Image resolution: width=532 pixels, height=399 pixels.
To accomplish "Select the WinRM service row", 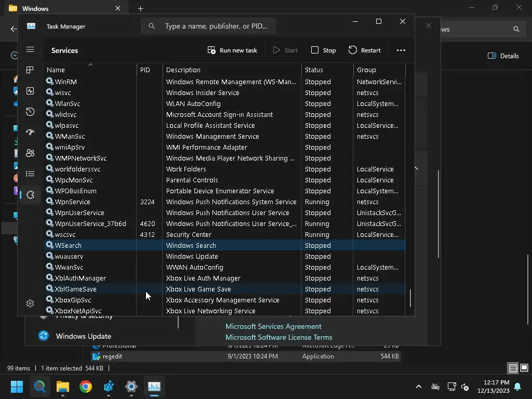I will 224,82.
